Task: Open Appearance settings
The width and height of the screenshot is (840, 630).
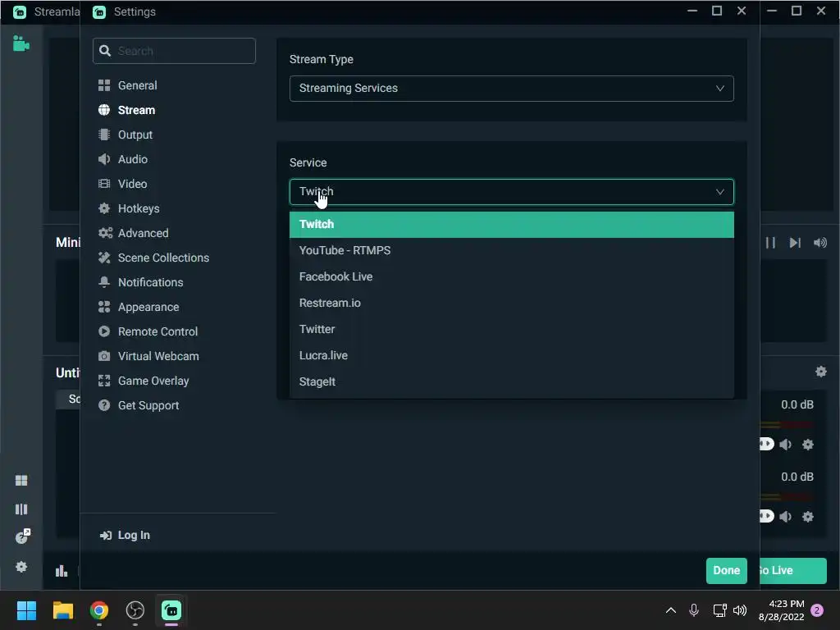Action: (x=139, y=307)
